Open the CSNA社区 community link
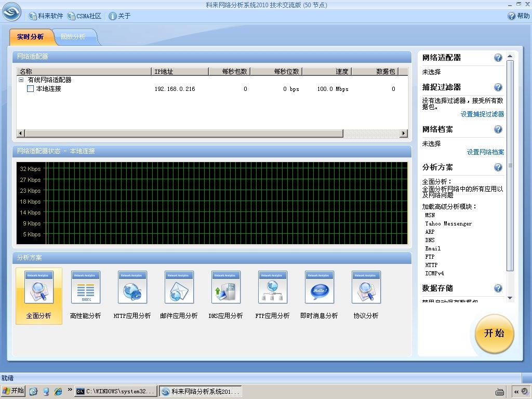Viewport: 532px width, 399px height. tap(84, 16)
